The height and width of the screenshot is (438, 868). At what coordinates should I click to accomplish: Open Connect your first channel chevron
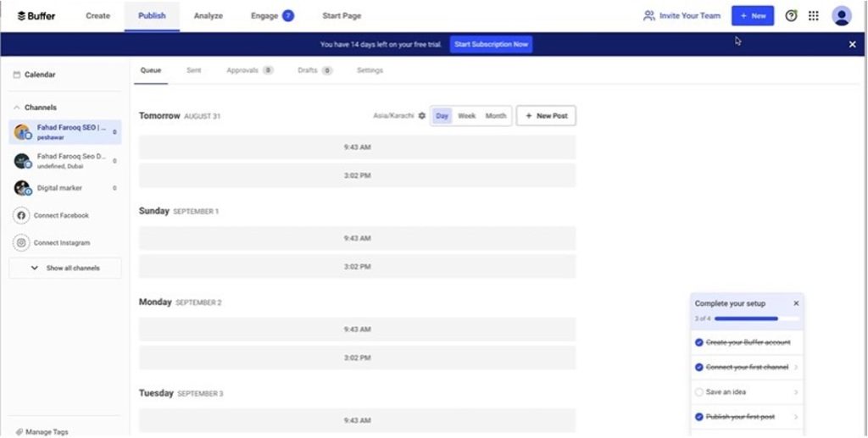pos(796,367)
